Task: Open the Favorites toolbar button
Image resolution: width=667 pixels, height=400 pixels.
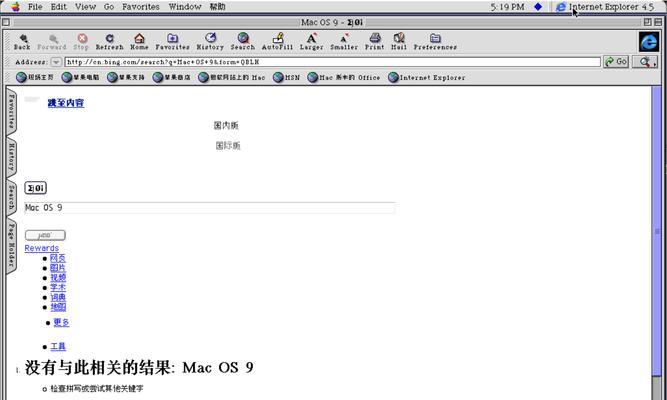Action: (x=172, y=42)
